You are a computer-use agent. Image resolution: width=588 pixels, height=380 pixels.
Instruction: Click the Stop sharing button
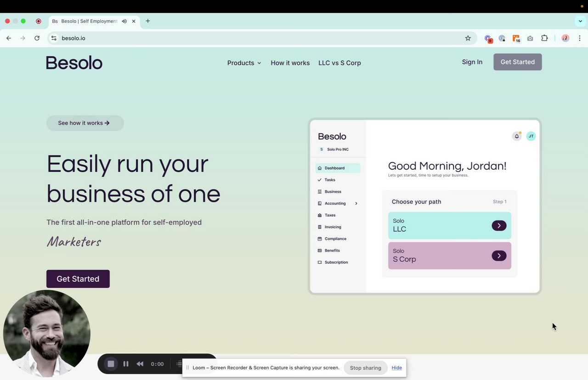pyautogui.click(x=366, y=368)
